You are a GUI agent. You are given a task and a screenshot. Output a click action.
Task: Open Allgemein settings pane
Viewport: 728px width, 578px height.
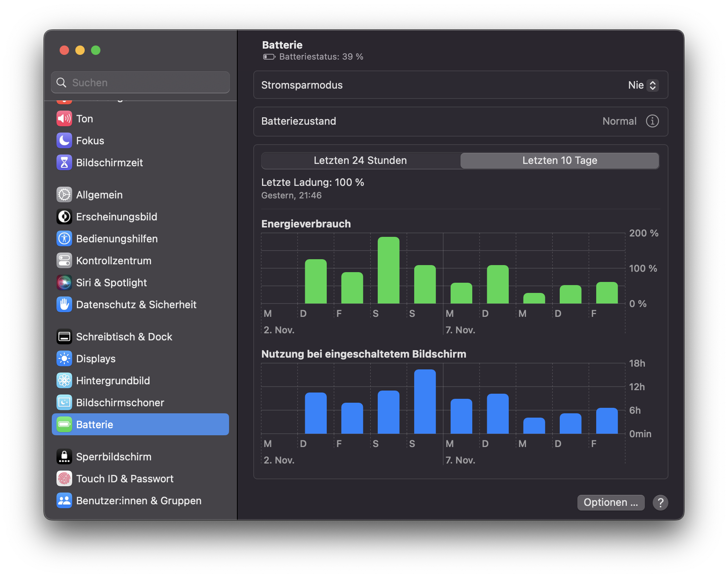(140, 195)
